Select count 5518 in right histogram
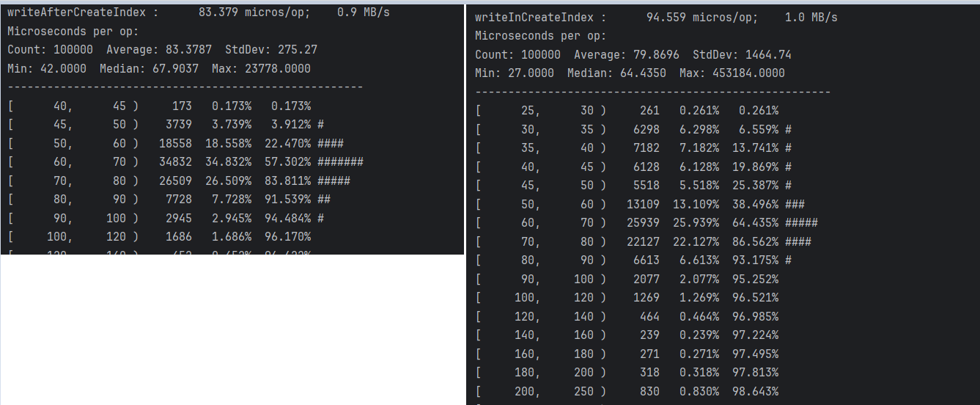This screenshot has height=405, width=980. 646,186
